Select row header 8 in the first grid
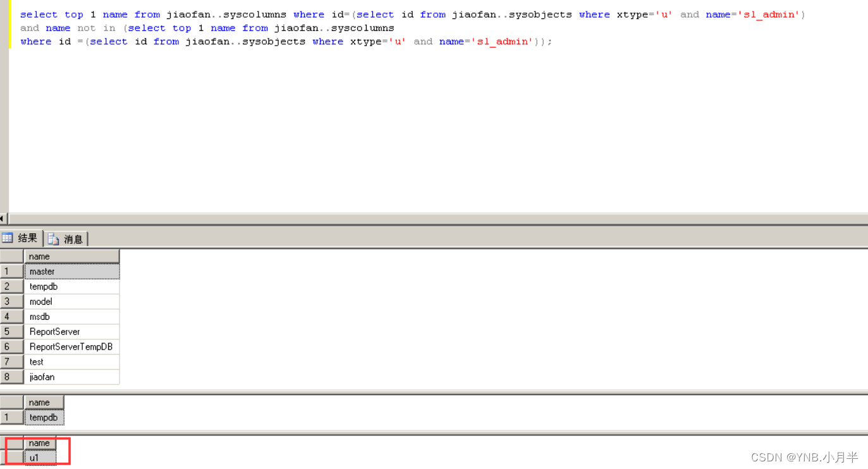 coord(11,377)
